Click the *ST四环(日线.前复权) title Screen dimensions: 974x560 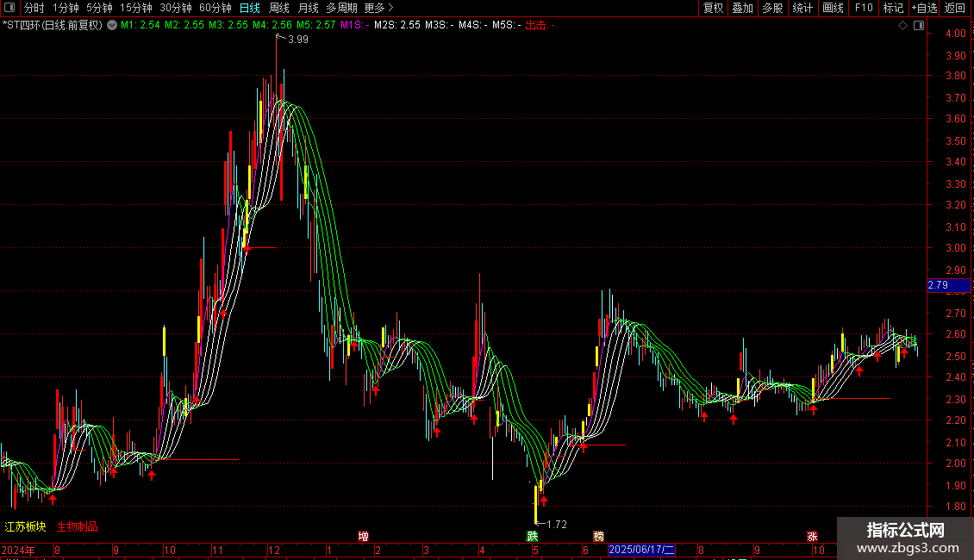[53, 26]
